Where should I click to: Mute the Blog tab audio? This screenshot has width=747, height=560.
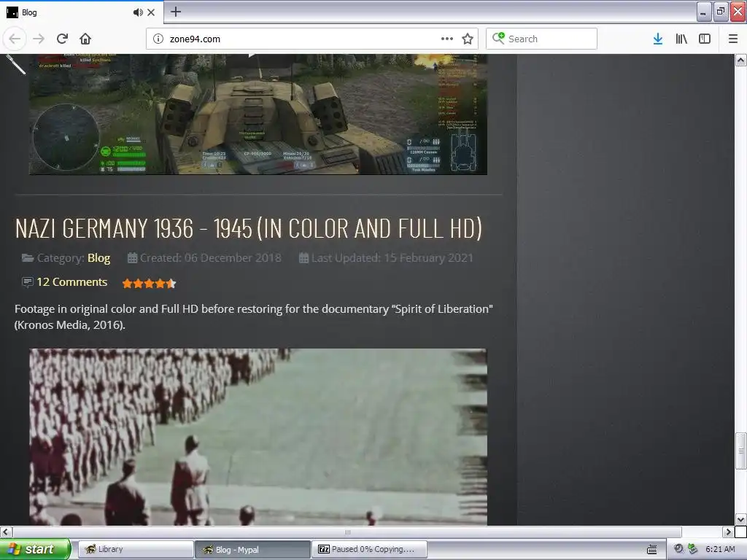(x=138, y=12)
